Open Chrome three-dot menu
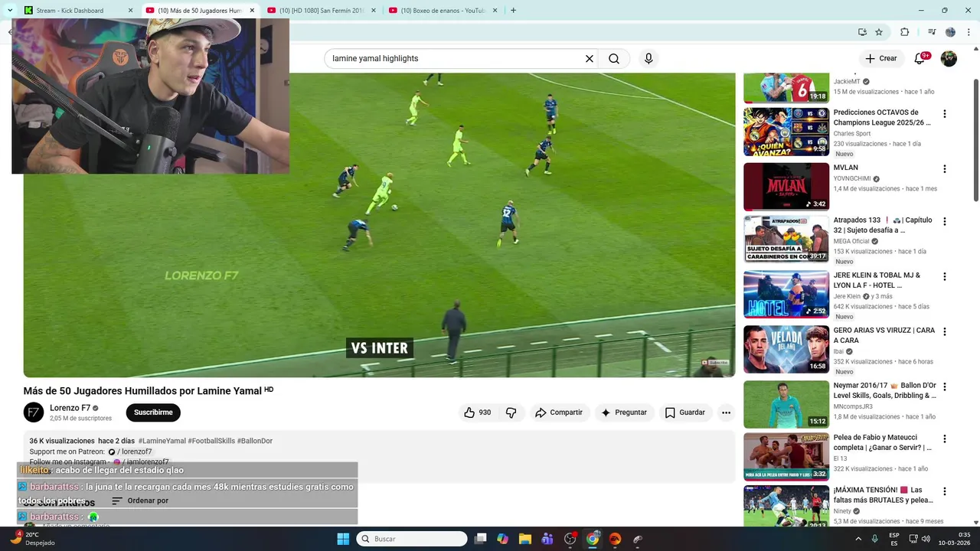This screenshot has height=551, width=980. click(x=969, y=32)
